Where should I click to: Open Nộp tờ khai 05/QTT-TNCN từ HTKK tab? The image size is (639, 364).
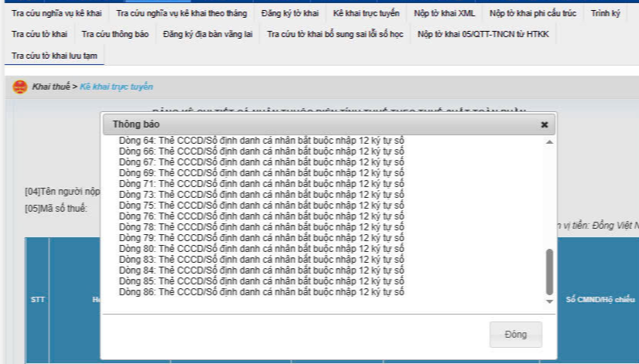pos(483,35)
